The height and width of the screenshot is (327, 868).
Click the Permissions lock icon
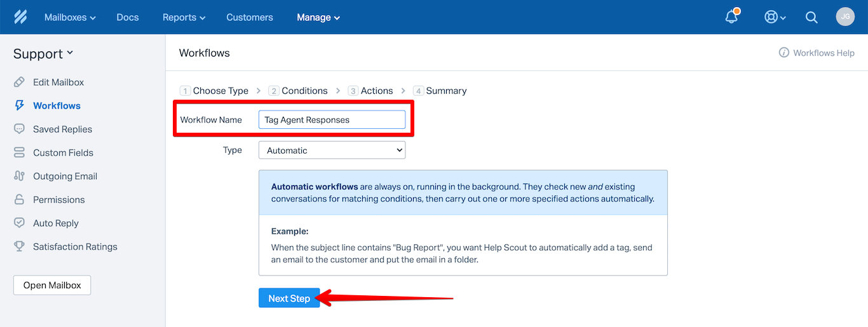[20, 199]
